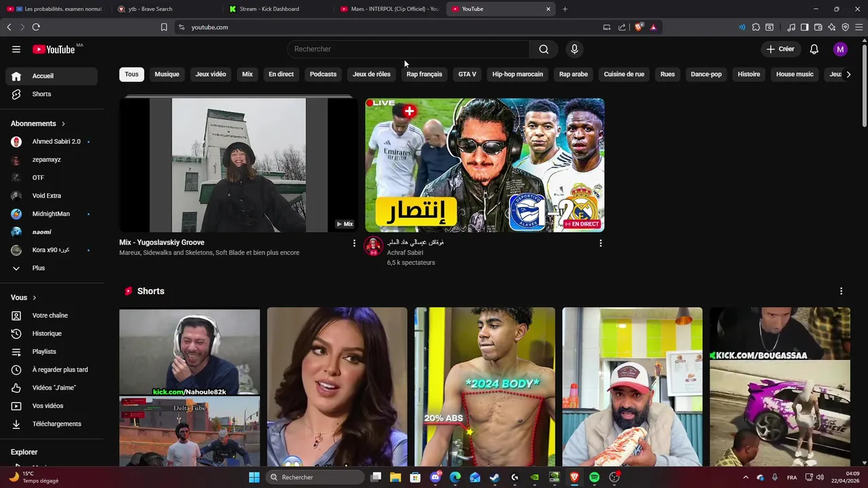The width and height of the screenshot is (868, 488).
Task: Select the Hip-hop marocain chip
Action: click(517, 74)
